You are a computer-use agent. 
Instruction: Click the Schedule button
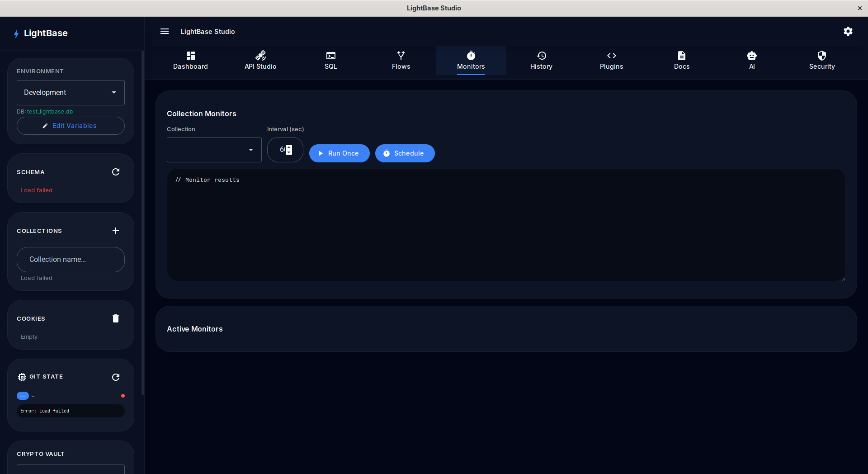405,153
